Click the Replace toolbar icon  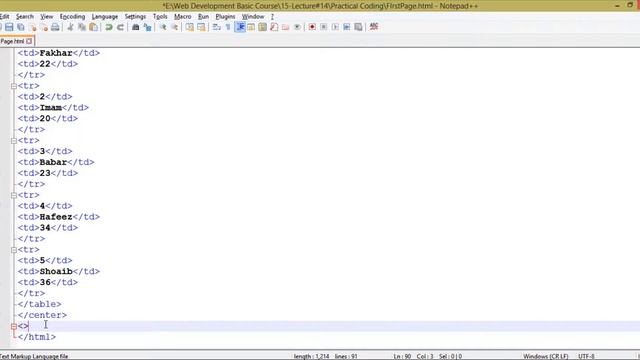pyautogui.click(x=147, y=27)
